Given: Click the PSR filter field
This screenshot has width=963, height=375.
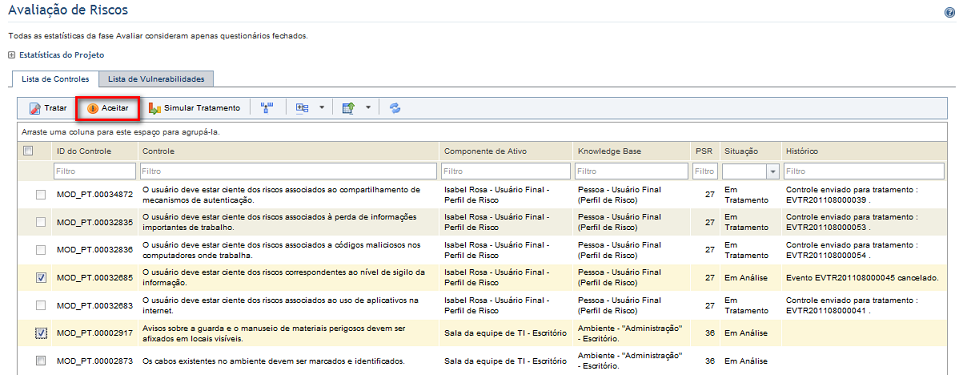Looking at the screenshot, I should [x=704, y=171].
